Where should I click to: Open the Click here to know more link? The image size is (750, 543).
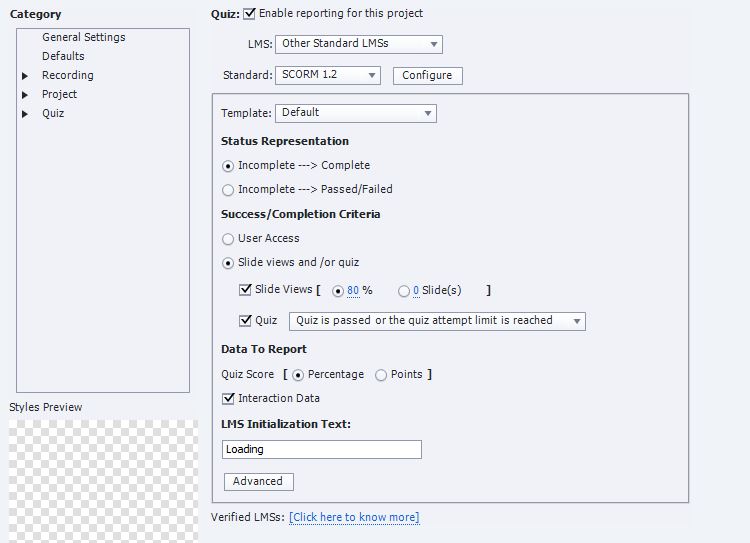tap(354, 517)
